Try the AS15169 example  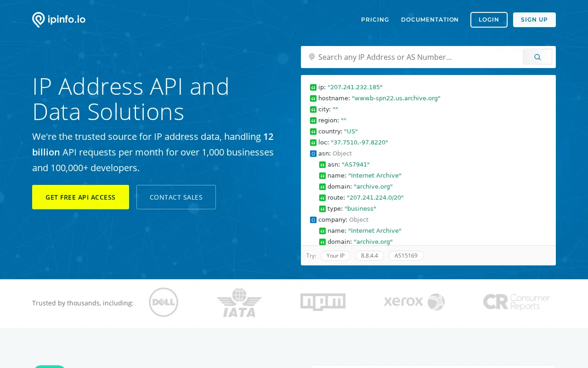(x=406, y=256)
